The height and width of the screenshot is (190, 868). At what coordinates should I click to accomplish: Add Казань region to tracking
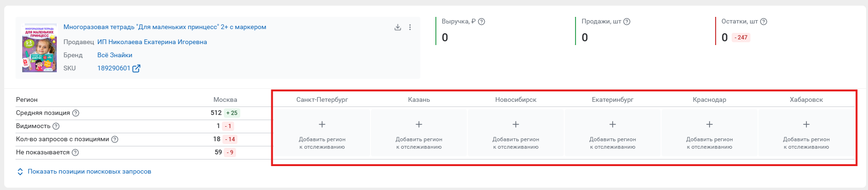click(x=419, y=133)
